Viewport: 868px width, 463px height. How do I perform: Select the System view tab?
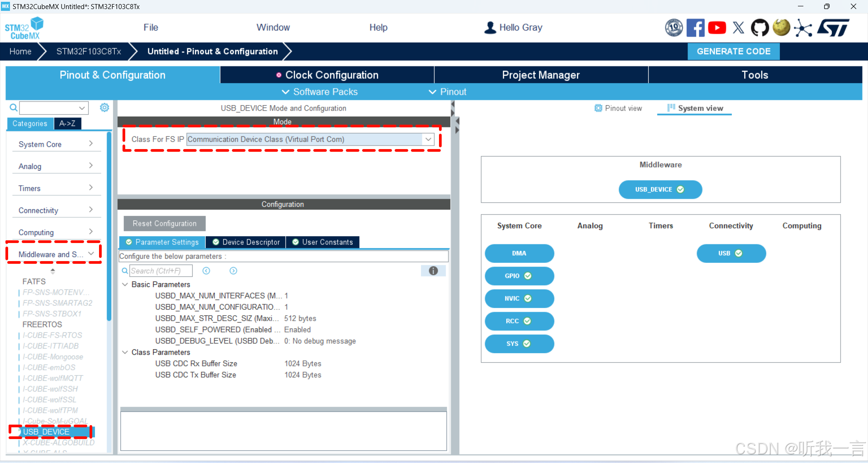pyautogui.click(x=695, y=108)
